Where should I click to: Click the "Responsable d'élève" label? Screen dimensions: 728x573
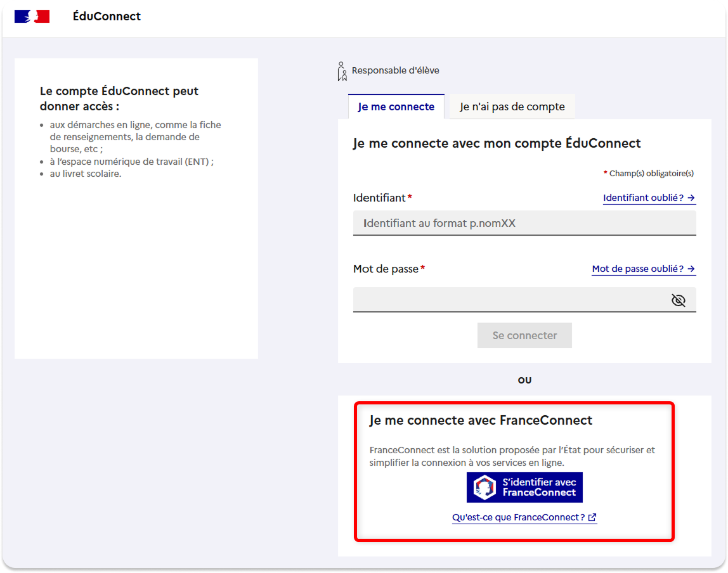[396, 70]
